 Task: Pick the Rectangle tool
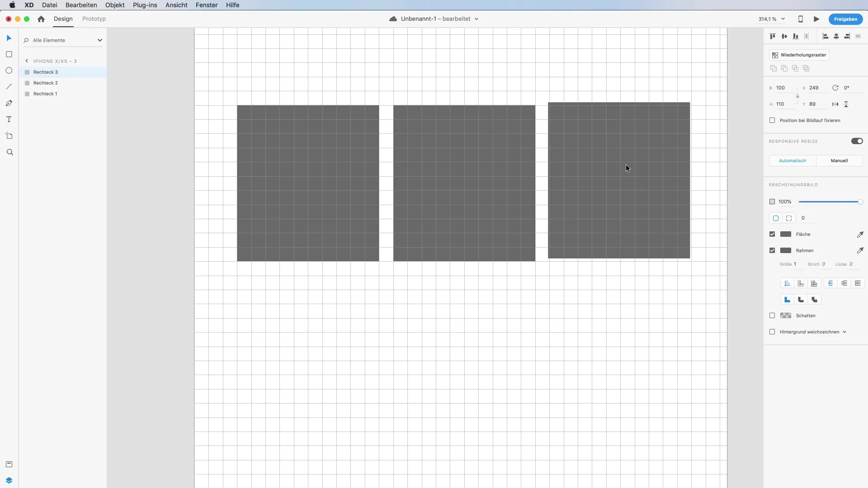[x=9, y=54]
